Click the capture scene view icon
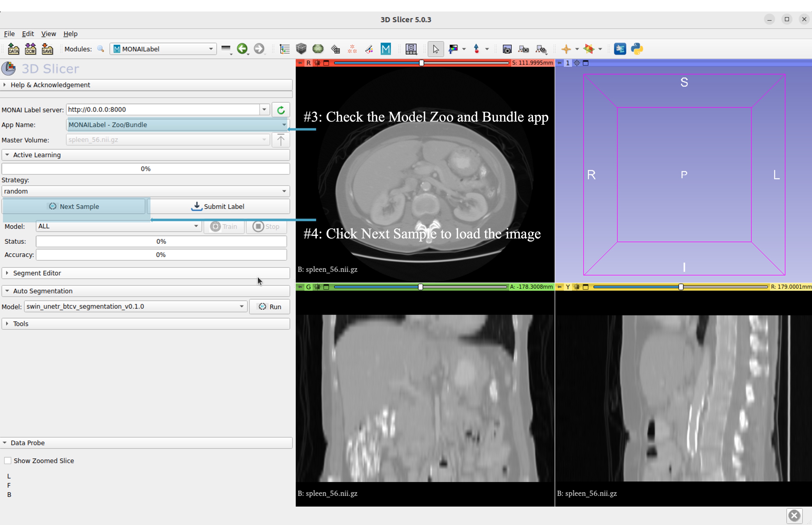Viewport: 812px width, 525px height. coord(524,49)
